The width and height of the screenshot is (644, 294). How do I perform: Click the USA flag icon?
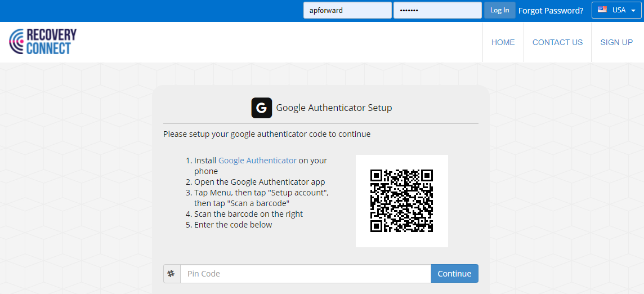[602, 10]
